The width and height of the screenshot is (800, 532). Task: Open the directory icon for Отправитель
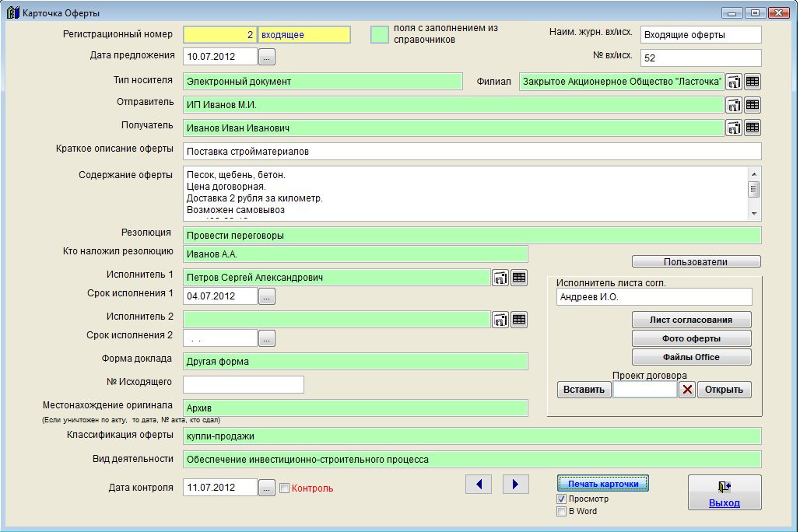(x=733, y=105)
